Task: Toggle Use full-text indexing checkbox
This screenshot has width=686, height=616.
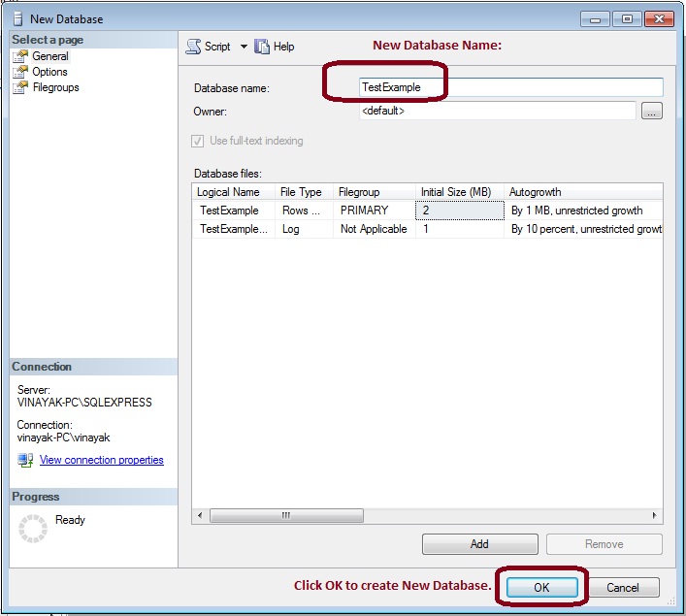Action: pos(201,141)
